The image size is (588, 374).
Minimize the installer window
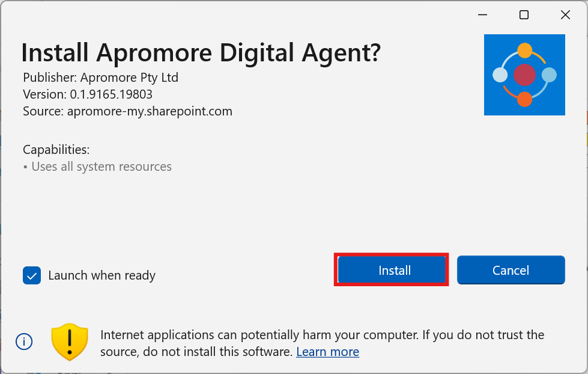coord(483,15)
